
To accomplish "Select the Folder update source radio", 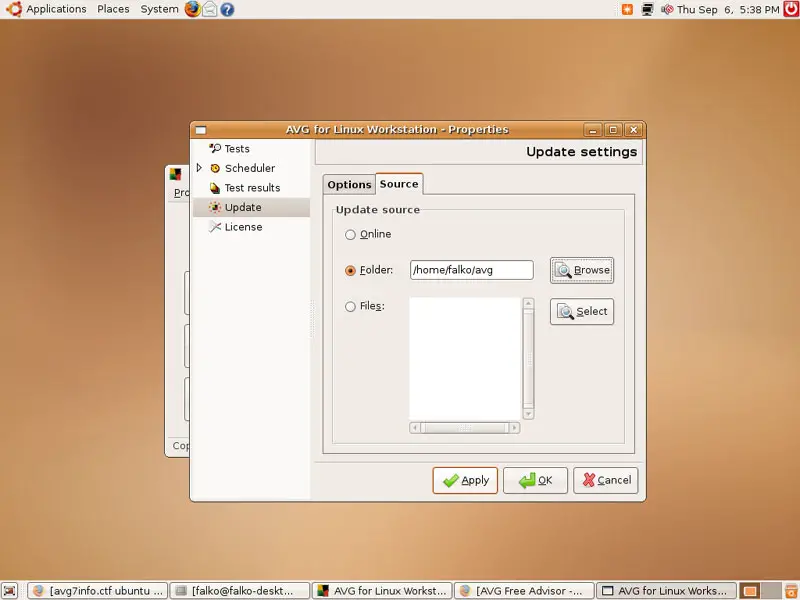I will (350, 270).
